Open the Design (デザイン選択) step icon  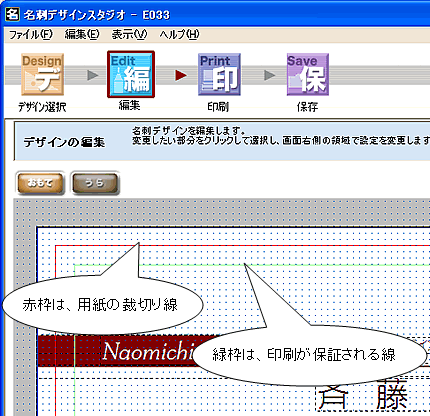pyautogui.click(x=42, y=75)
